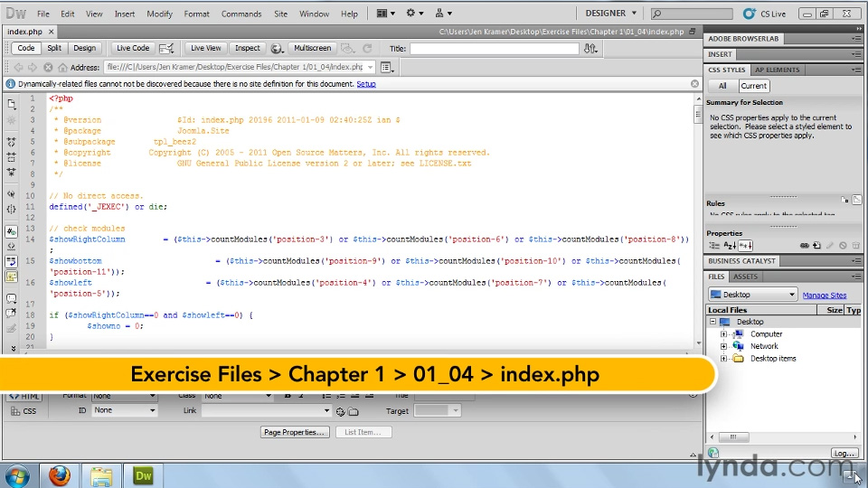Open the ID dropdown in Properties
The height and width of the screenshot is (488, 868).
125,410
